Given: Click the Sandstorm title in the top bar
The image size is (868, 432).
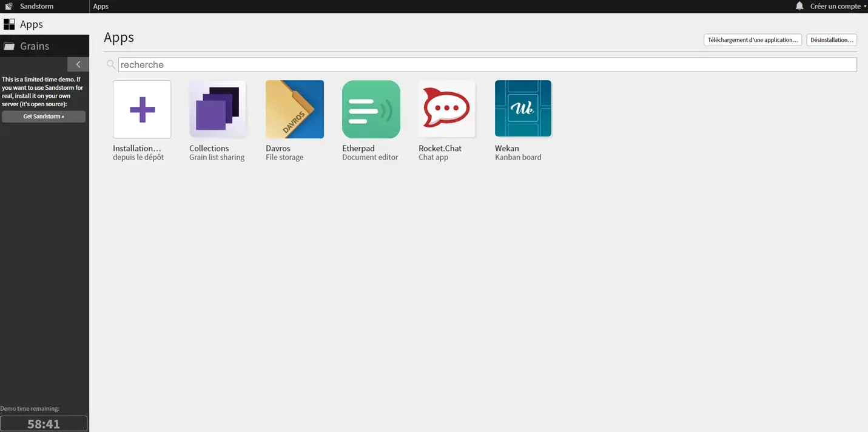Looking at the screenshot, I should 36,6.
